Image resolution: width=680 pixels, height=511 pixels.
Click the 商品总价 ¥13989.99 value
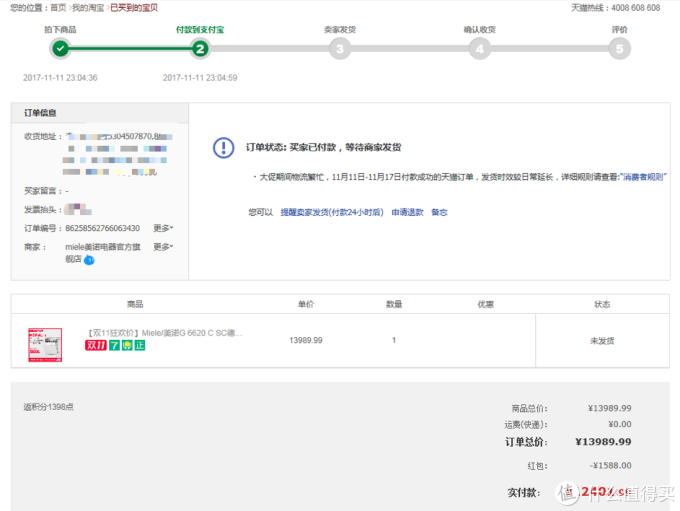610,408
